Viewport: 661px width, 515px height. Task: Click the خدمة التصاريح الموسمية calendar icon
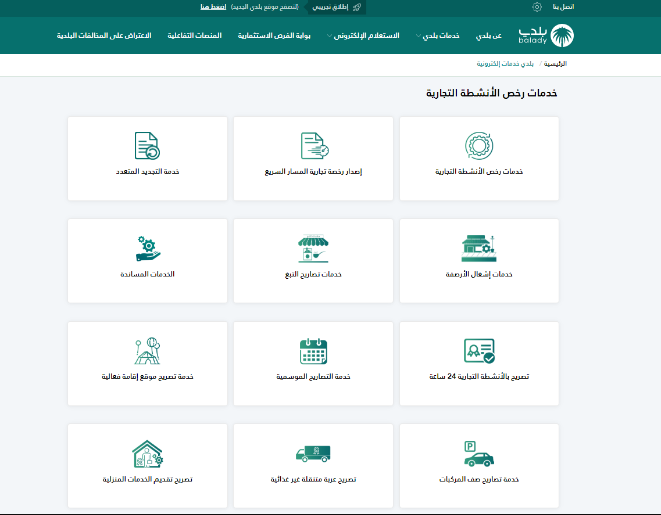pyautogui.click(x=313, y=351)
